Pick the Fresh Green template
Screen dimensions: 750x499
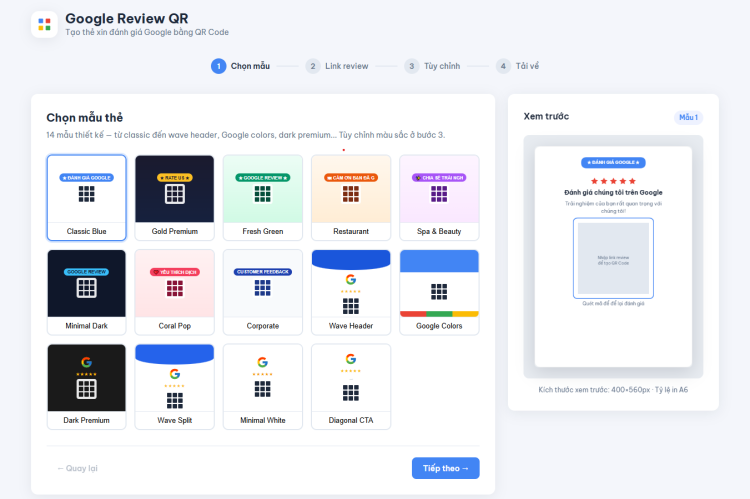tap(263, 197)
